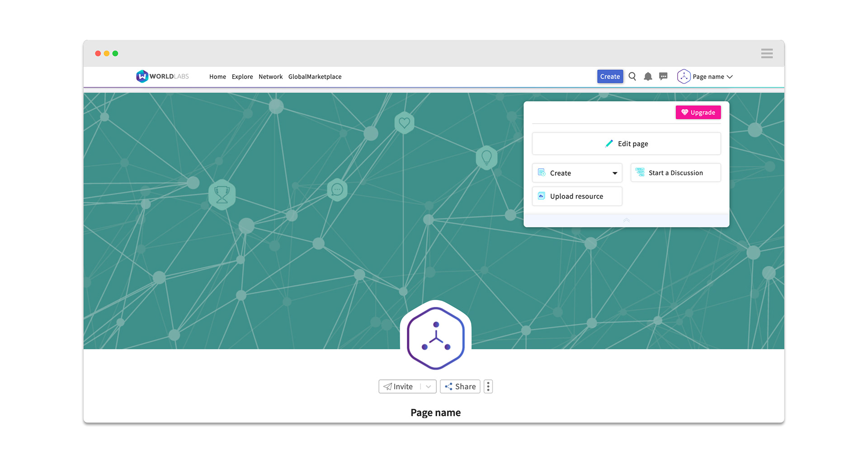Click the Page name heading text
The height and width of the screenshot is (463, 868).
(435, 412)
